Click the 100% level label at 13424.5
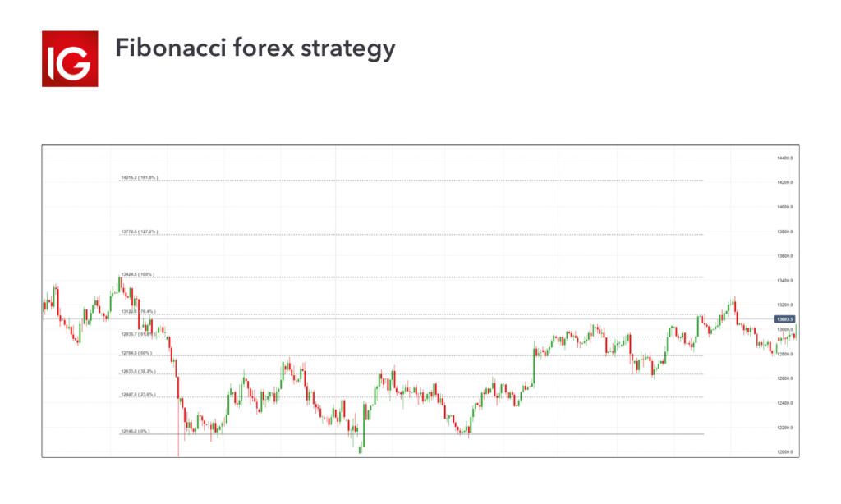The image size is (841, 504). coord(137,274)
